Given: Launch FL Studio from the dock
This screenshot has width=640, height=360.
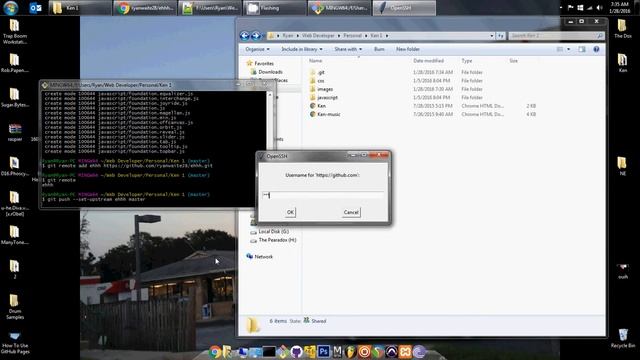Looking at the screenshot, I should 351,351.
